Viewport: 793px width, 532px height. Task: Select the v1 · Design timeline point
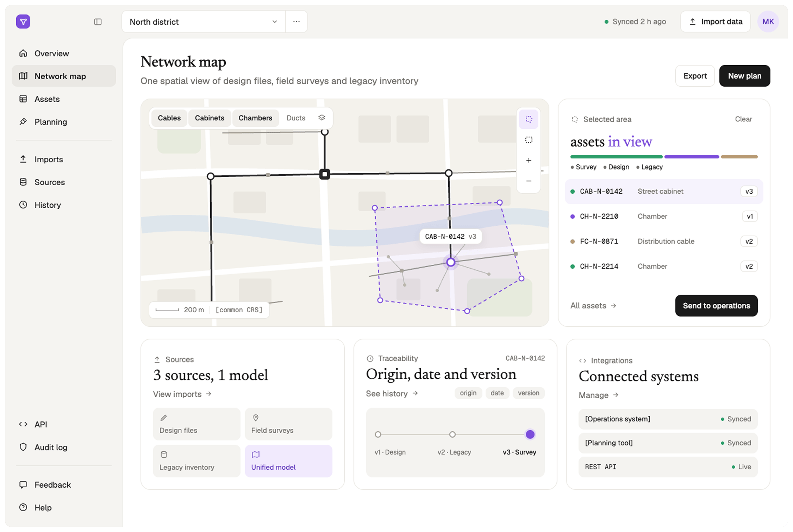(x=378, y=435)
